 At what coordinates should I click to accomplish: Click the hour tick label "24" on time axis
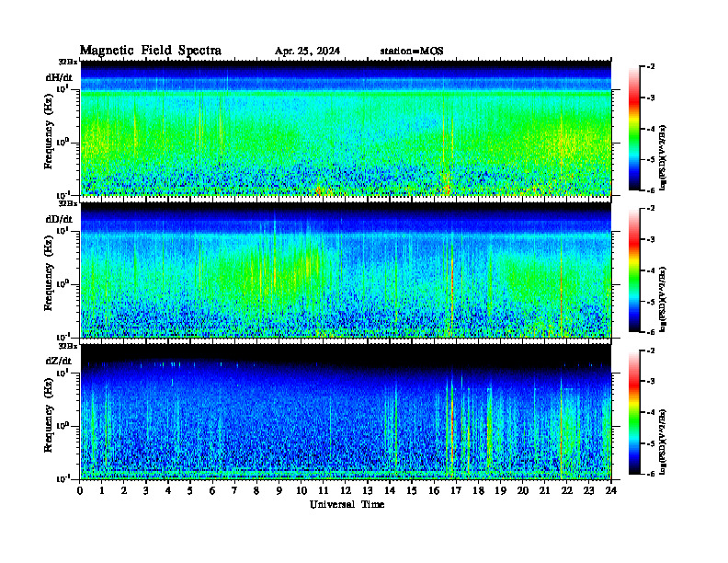pyautogui.click(x=611, y=491)
